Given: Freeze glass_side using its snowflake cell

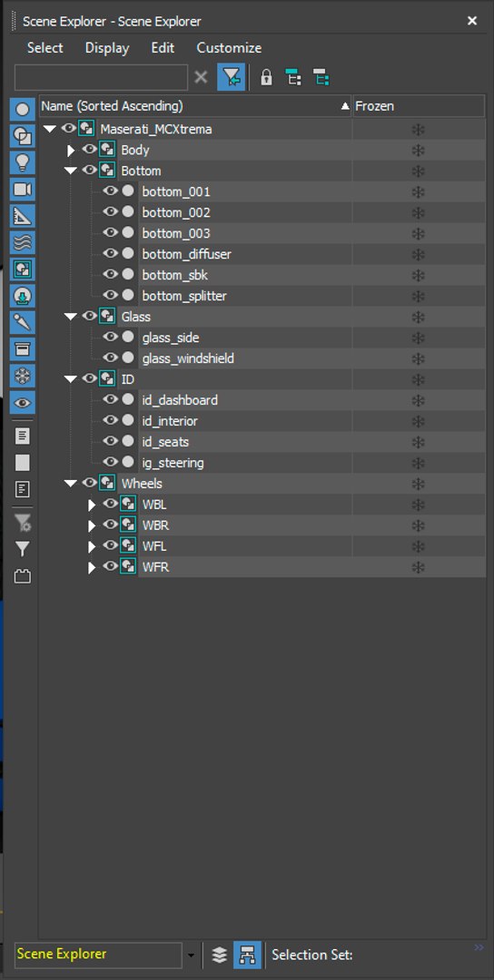Looking at the screenshot, I should pyautogui.click(x=418, y=338).
